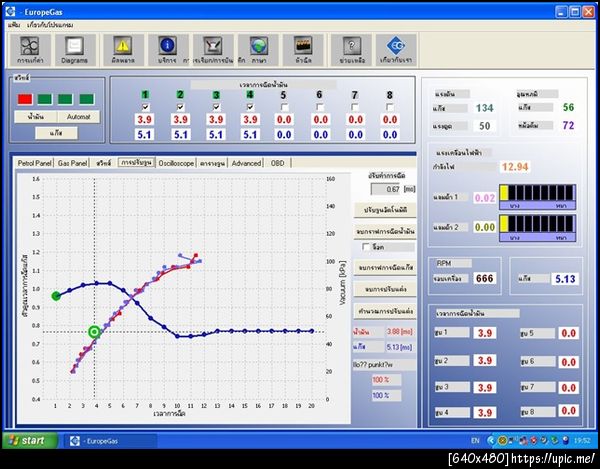This screenshot has height=469, width=600.
Task: Click the Lambda 2 value 0.00
Action: (x=484, y=227)
